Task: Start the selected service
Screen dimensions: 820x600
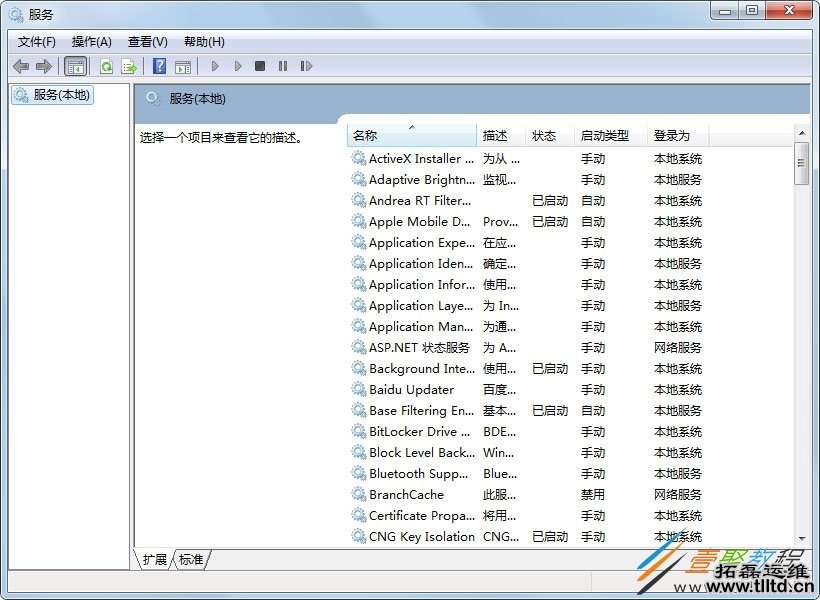Action: (214, 65)
